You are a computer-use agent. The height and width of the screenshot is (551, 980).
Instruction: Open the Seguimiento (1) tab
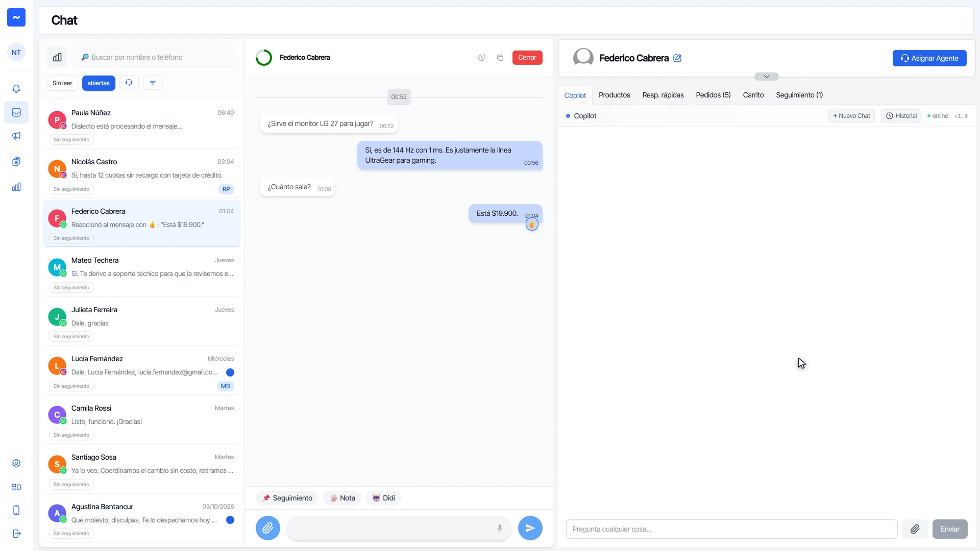(799, 95)
